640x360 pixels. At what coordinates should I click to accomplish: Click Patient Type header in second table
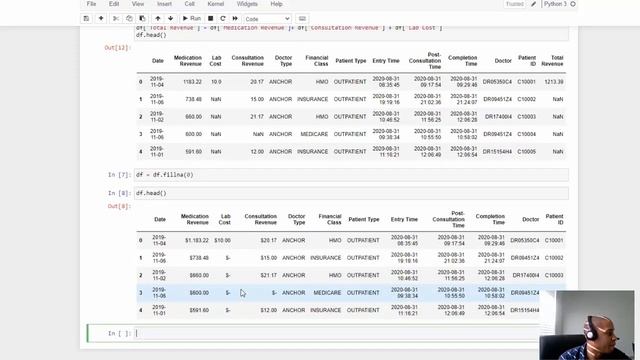point(364,220)
